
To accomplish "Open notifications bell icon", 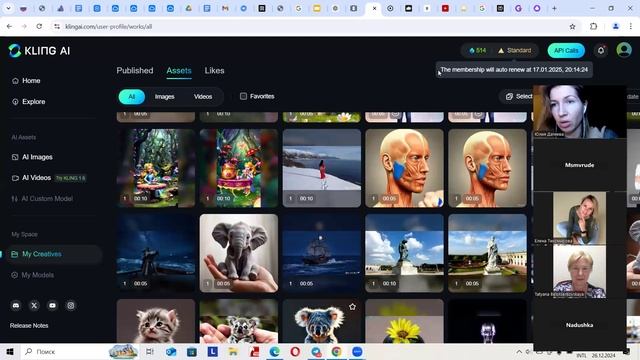I will [601, 50].
